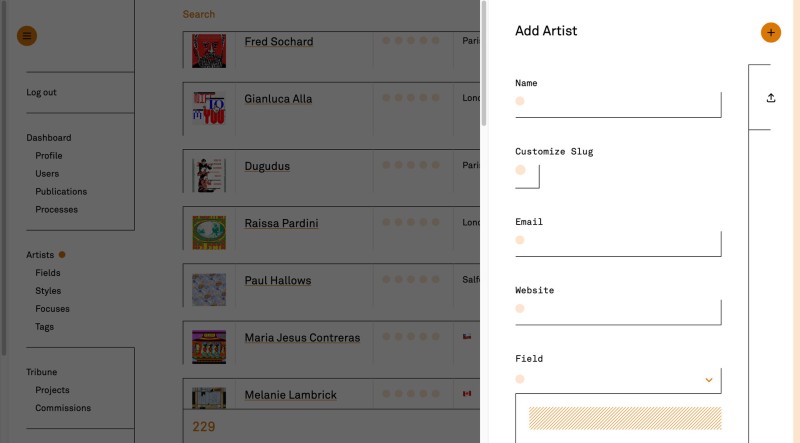Image resolution: width=800 pixels, height=443 pixels.
Task: Select Styles under Artists
Action: pyautogui.click(x=48, y=291)
